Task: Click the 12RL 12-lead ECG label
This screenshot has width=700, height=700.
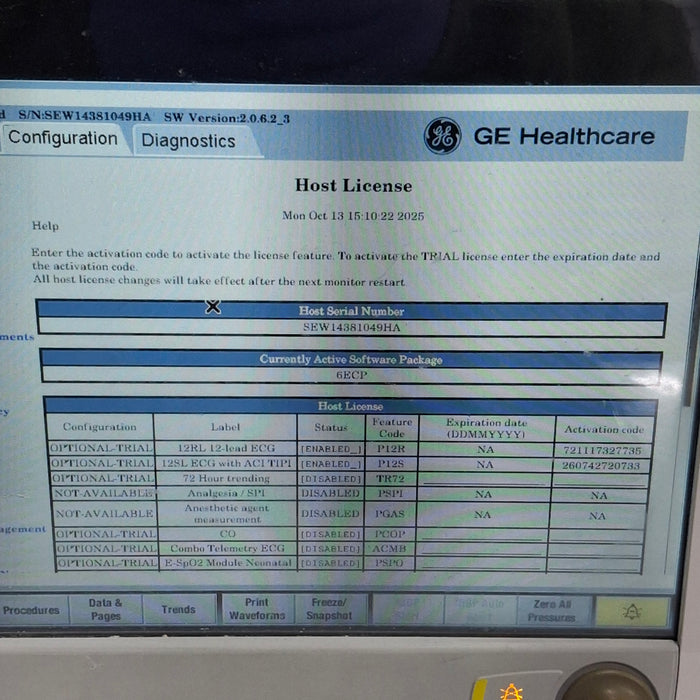Action: (226, 448)
